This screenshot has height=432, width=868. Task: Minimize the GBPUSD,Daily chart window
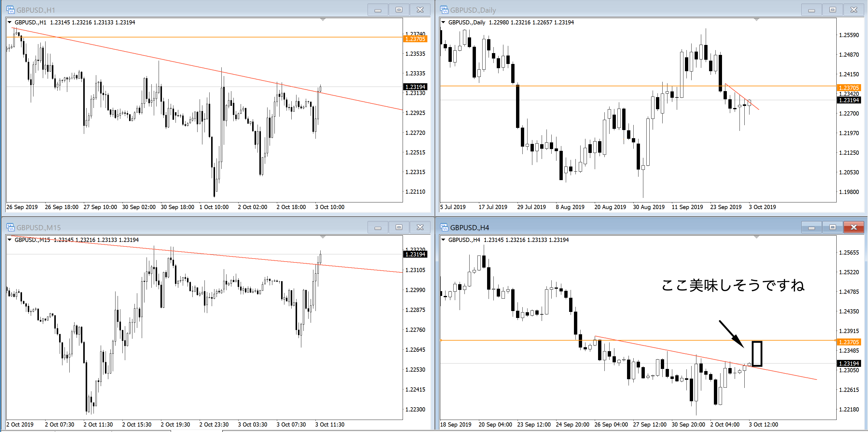pos(811,10)
